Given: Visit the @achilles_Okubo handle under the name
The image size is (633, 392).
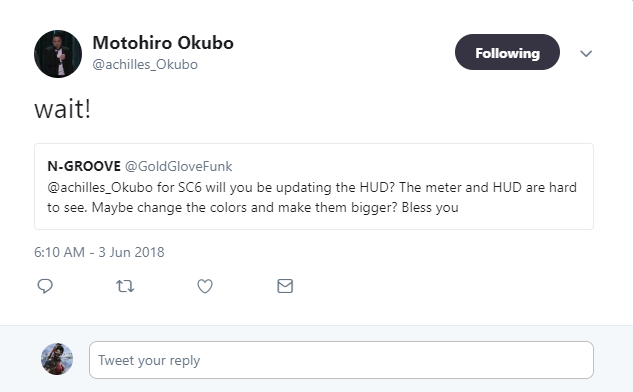Looking at the screenshot, I should (x=145, y=65).
